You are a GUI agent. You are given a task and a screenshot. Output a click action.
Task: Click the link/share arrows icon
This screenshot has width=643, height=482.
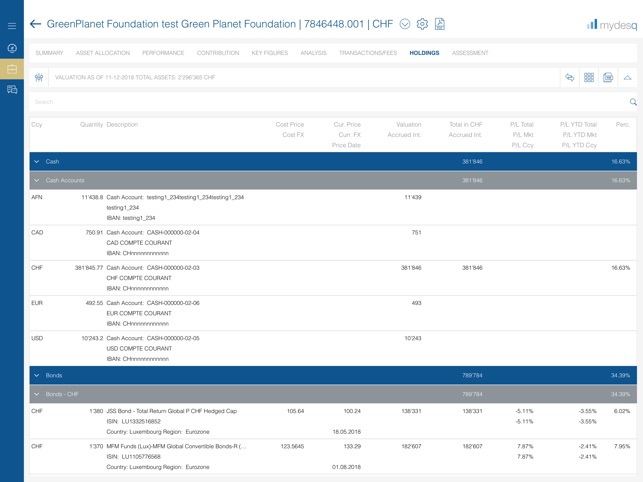(x=570, y=78)
